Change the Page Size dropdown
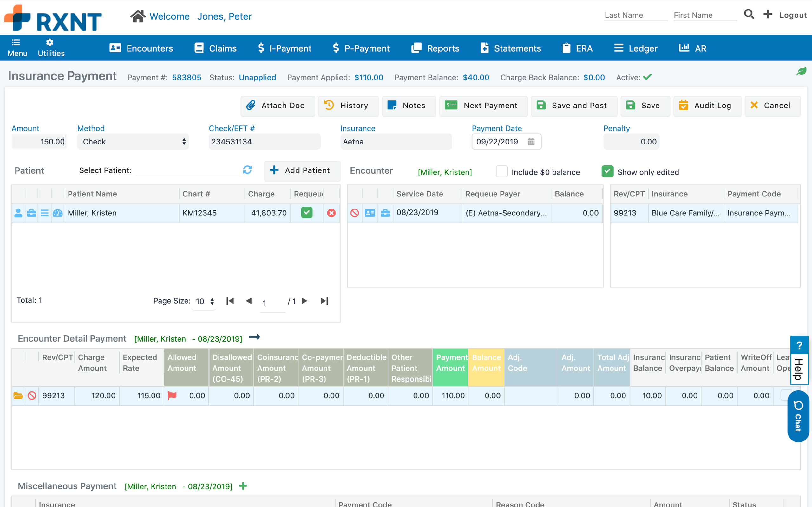Viewport: 812px width, 507px height. coord(205,301)
